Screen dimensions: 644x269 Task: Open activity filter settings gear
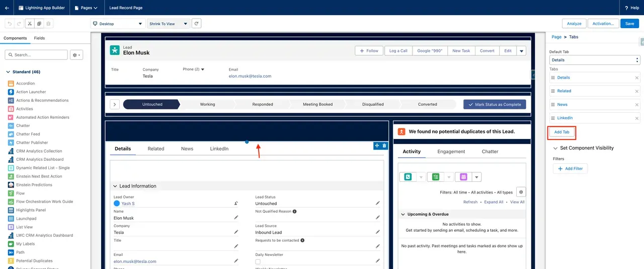tap(521, 192)
